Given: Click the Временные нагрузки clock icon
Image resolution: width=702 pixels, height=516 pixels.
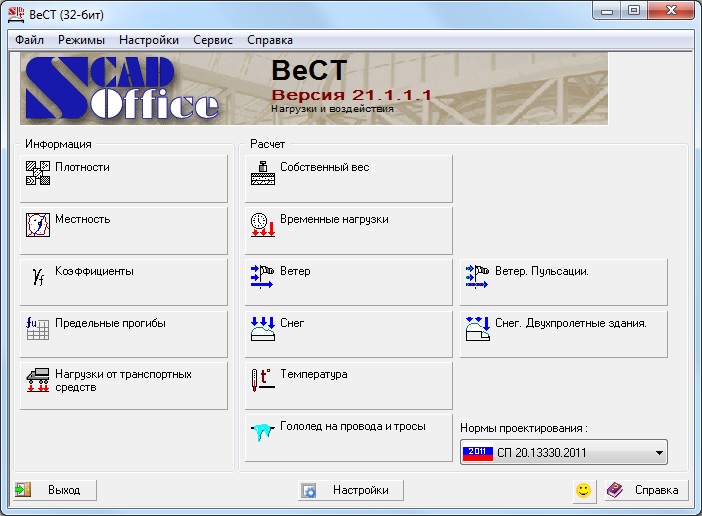Looking at the screenshot, I should tap(263, 225).
